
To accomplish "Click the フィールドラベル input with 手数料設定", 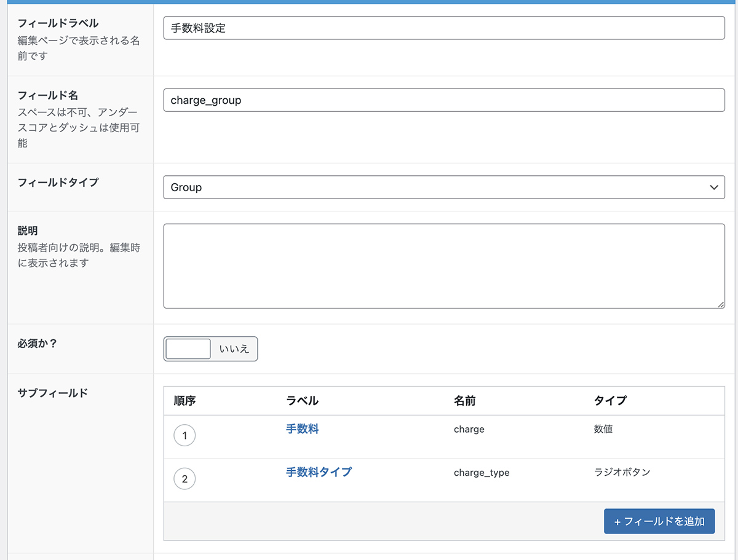I will click(444, 28).
